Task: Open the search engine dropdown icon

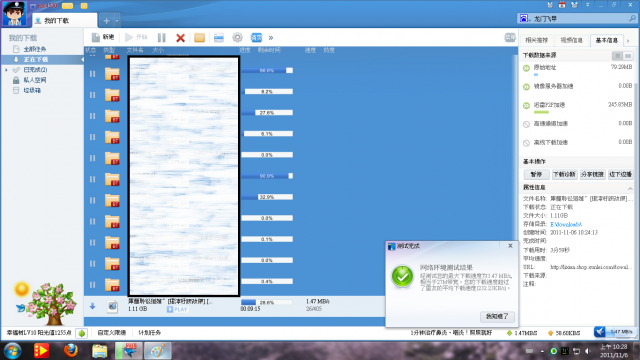Action: 524,19
